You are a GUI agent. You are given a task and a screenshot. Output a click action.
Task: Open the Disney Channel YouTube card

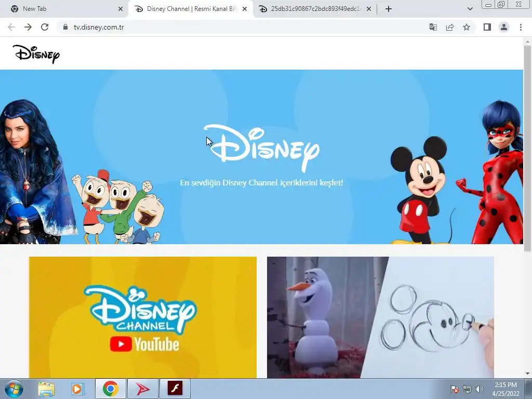click(143, 317)
